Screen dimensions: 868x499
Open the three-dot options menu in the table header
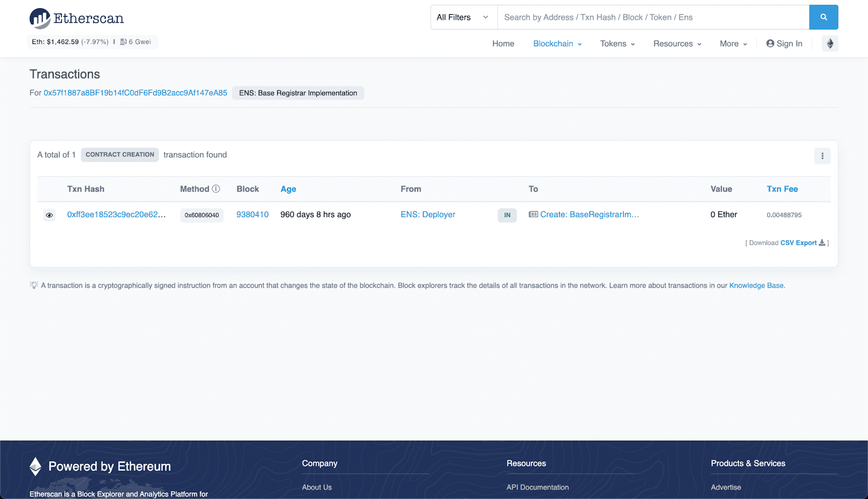(822, 156)
